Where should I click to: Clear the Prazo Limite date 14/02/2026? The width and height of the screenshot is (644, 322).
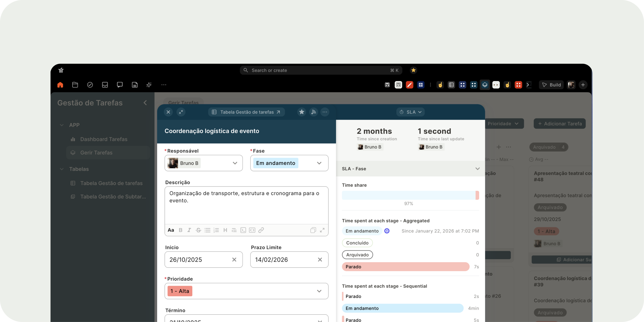point(320,260)
